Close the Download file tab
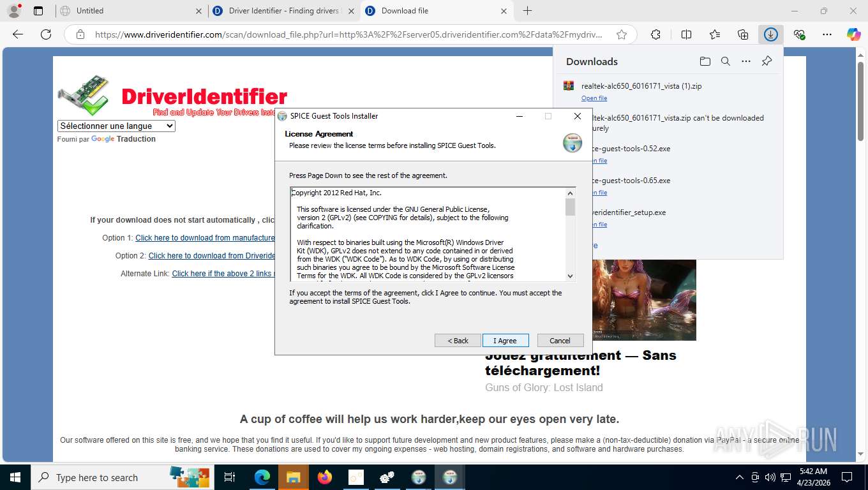The image size is (868, 490). [x=504, y=11]
